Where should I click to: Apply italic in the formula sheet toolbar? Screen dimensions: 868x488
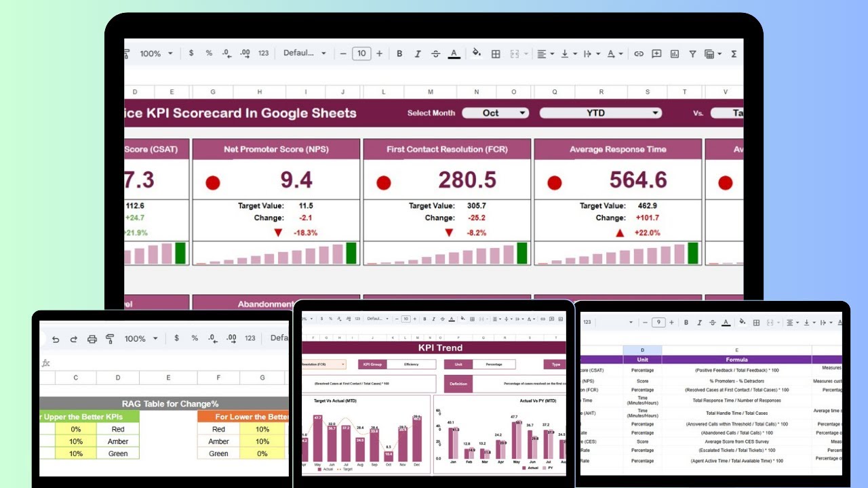[700, 323]
